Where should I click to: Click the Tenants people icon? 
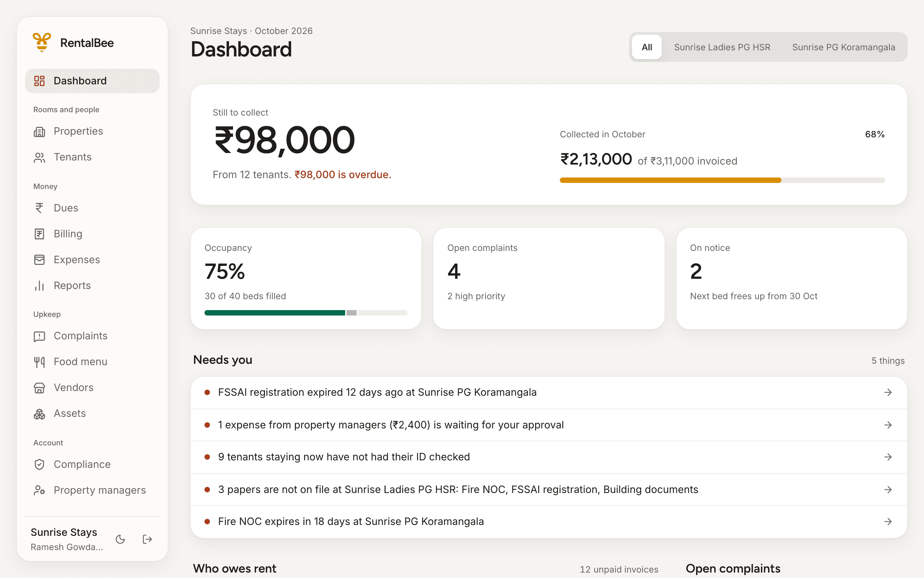point(39,157)
